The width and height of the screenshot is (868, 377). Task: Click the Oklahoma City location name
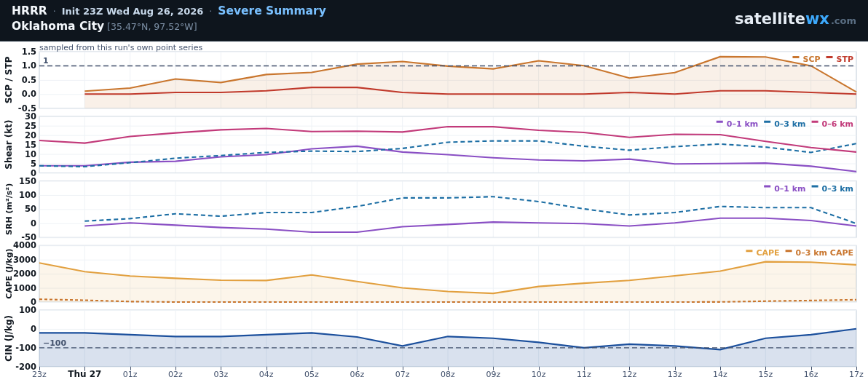coord(58,26)
